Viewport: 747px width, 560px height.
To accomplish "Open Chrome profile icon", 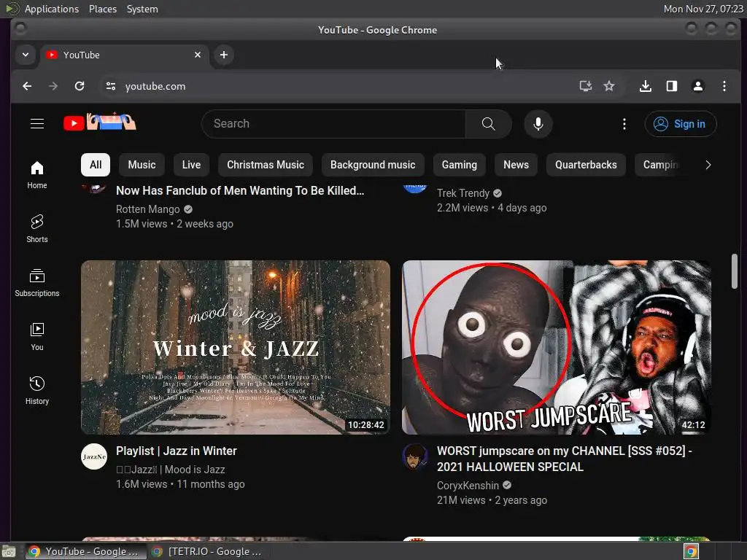I will 698,86.
